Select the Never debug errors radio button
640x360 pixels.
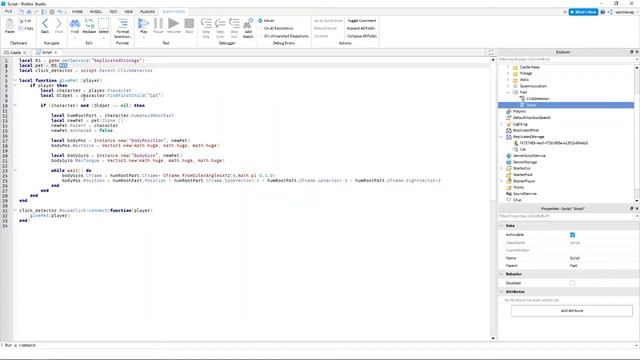(260, 21)
